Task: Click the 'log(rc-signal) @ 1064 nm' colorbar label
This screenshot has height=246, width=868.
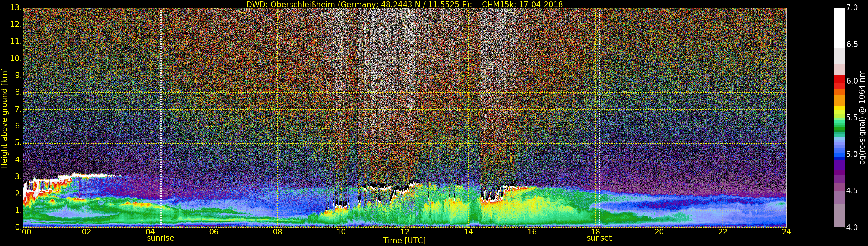Action: pos(862,118)
